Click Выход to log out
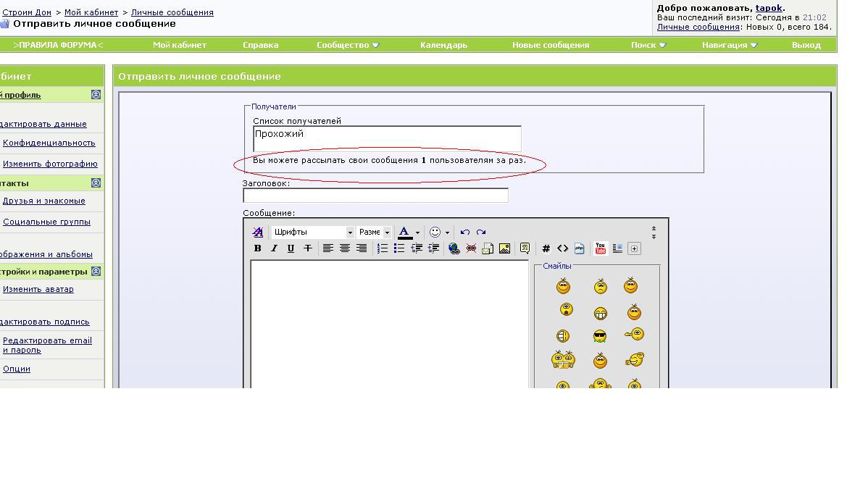 pos(806,45)
